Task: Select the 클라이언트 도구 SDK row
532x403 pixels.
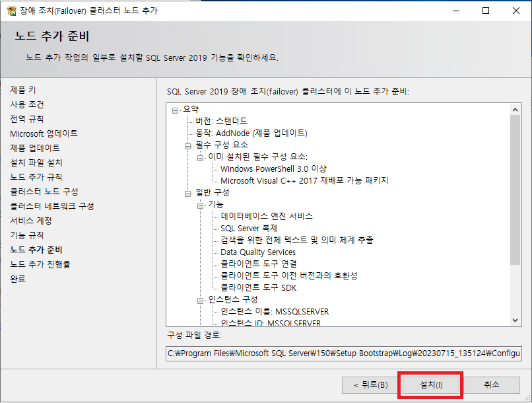Action: (259, 288)
